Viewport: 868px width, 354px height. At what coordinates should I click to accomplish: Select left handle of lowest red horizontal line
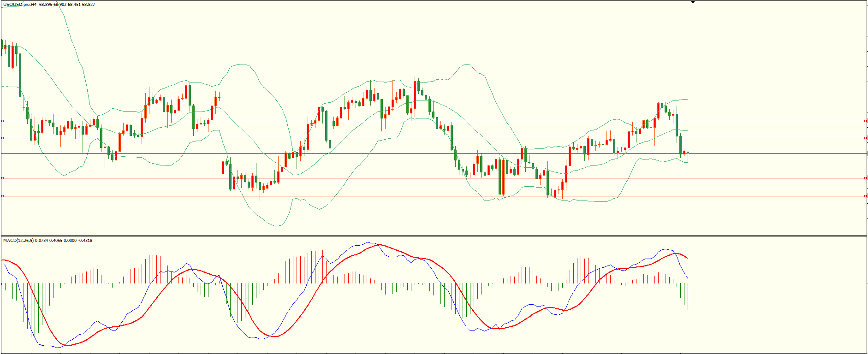[x=3, y=196]
